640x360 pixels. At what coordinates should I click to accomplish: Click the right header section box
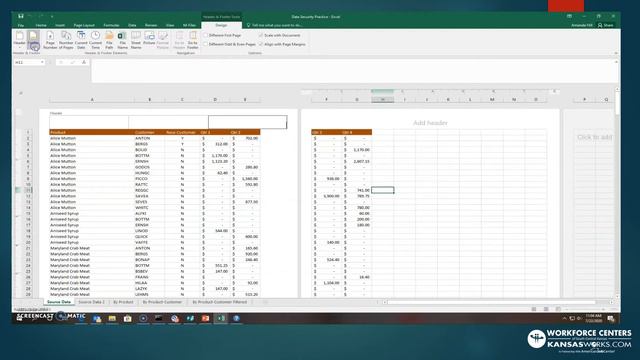click(x=247, y=122)
